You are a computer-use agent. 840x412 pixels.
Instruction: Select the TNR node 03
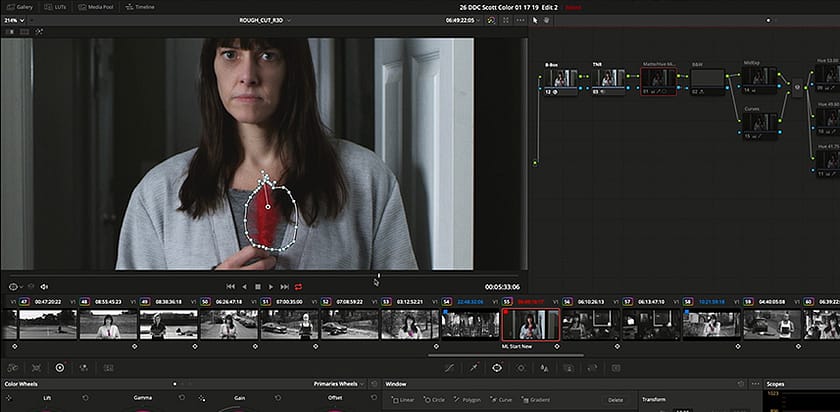[x=609, y=81]
